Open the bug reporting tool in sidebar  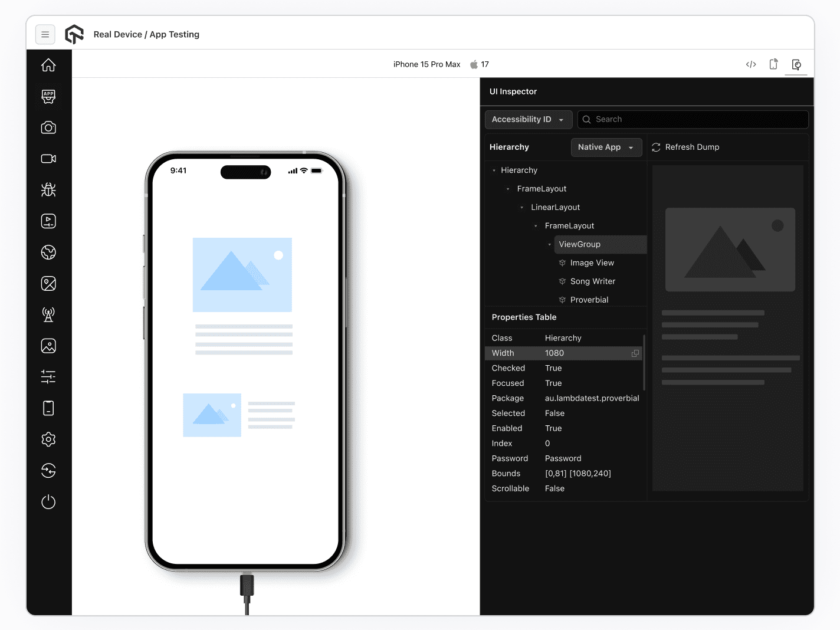click(x=48, y=189)
